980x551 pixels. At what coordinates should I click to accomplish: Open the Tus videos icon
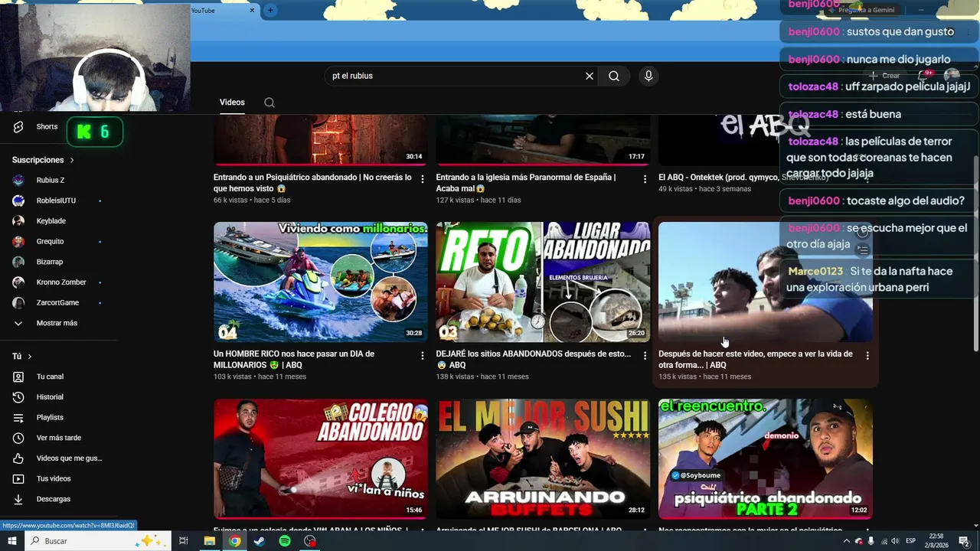click(x=18, y=479)
